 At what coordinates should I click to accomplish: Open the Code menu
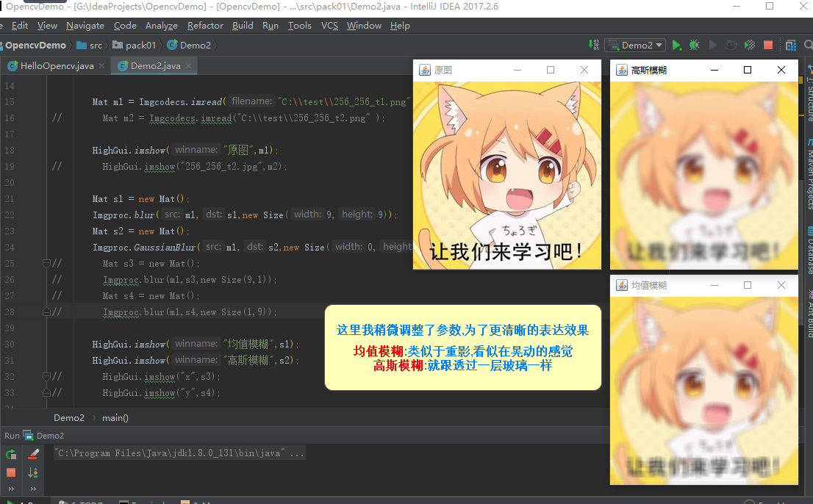pyautogui.click(x=125, y=26)
